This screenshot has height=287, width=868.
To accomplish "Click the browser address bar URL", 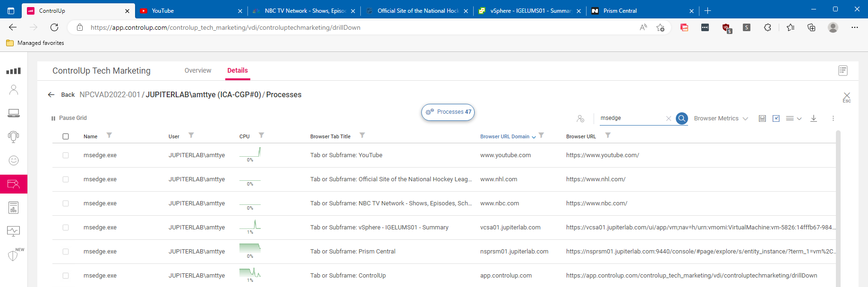I will click(225, 27).
